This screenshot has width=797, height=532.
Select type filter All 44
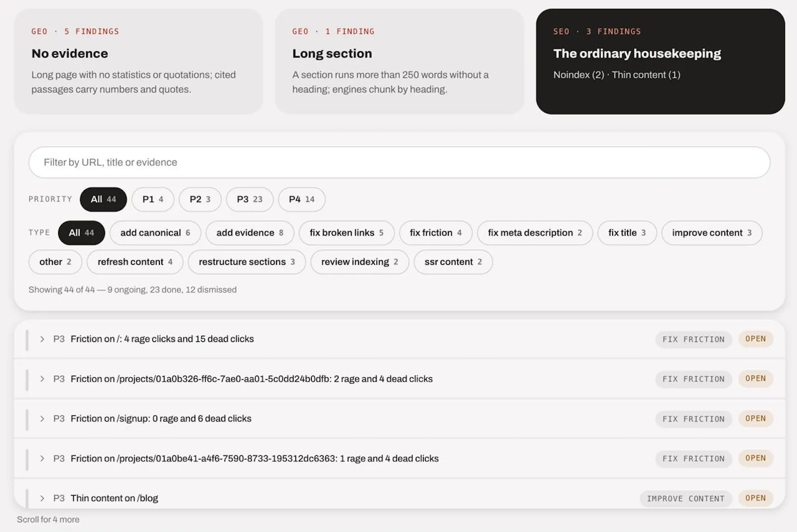(x=81, y=232)
